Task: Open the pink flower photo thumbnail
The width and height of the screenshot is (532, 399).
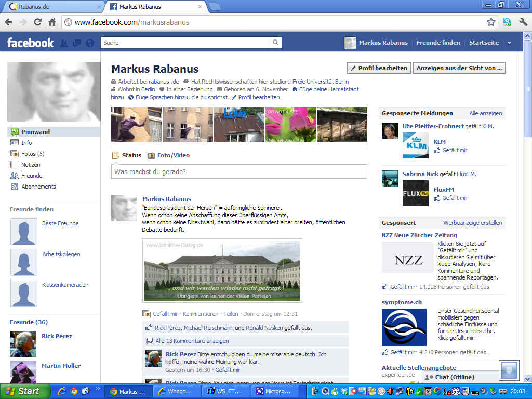Action: (290, 125)
